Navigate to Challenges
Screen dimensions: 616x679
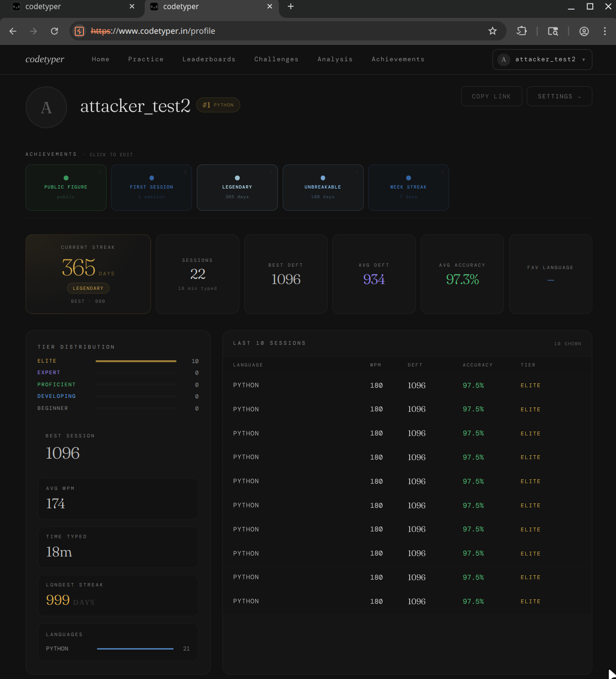(x=276, y=59)
